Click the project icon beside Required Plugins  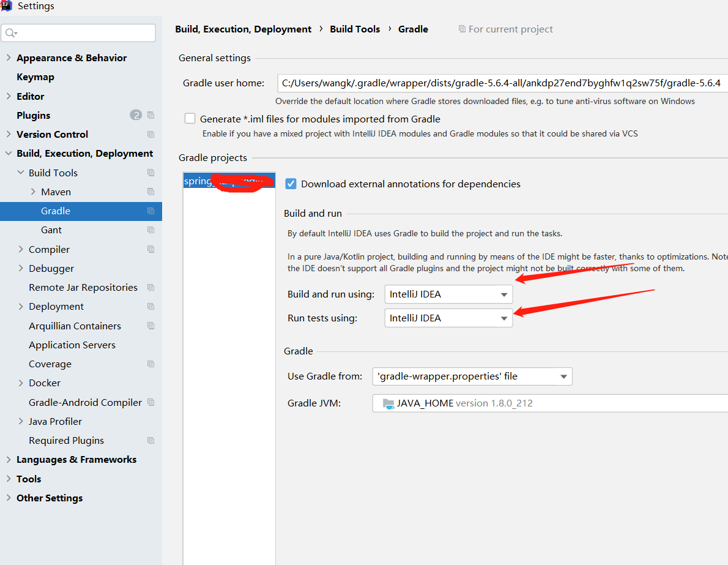click(x=150, y=441)
